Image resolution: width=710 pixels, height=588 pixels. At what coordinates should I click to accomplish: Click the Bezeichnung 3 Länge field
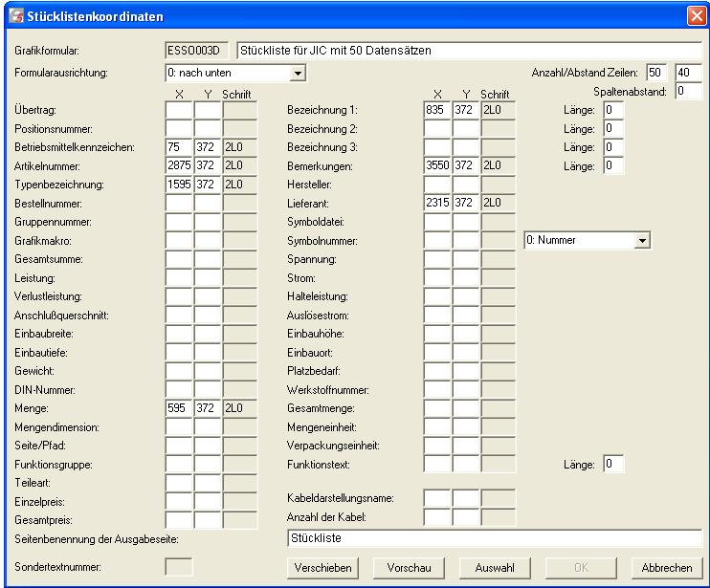[x=613, y=147]
